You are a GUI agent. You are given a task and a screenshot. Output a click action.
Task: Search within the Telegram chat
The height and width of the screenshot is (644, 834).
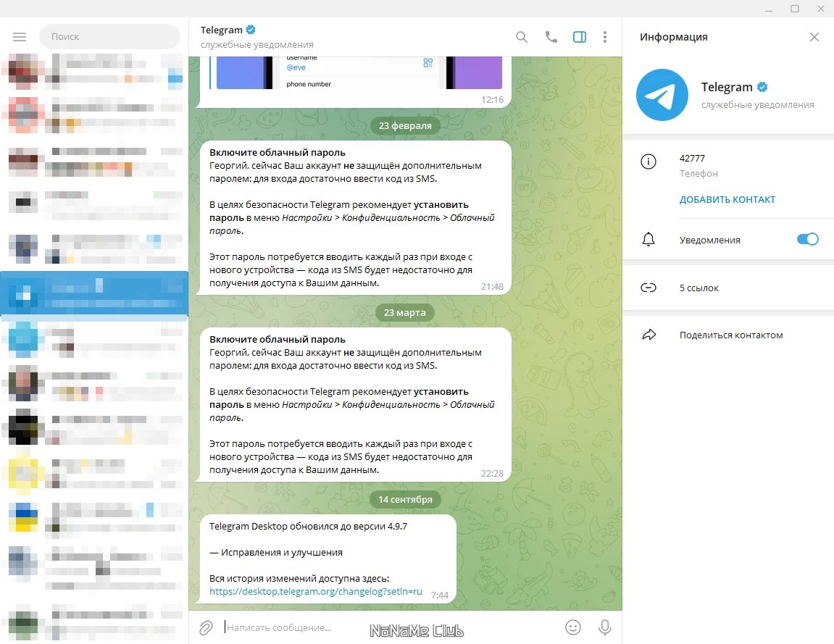(x=521, y=36)
